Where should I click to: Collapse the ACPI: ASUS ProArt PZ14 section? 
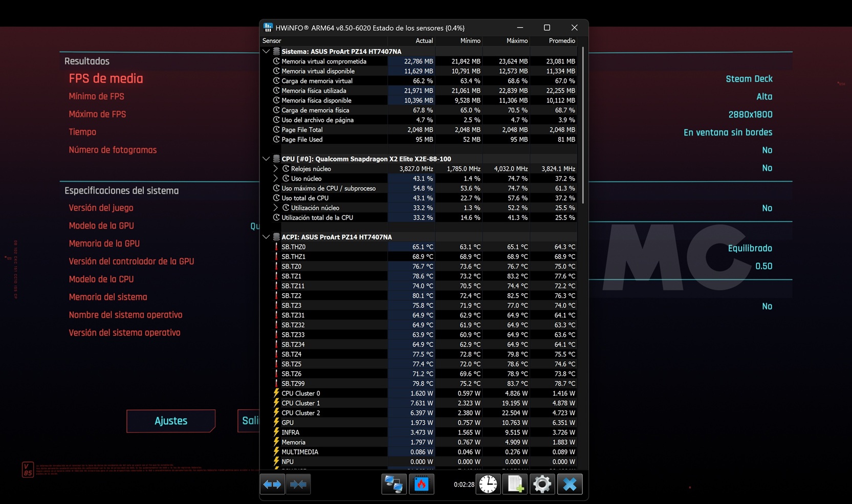pyautogui.click(x=266, y=237)
